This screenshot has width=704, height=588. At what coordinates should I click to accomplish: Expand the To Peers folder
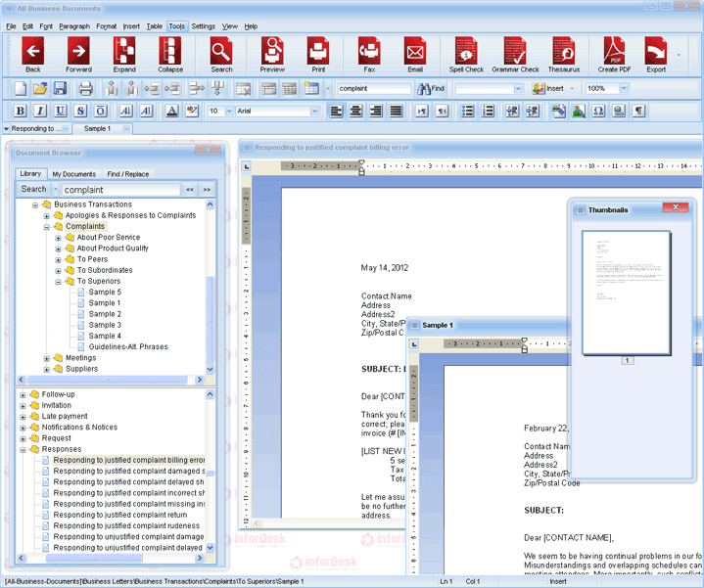(x=58, y=259)
